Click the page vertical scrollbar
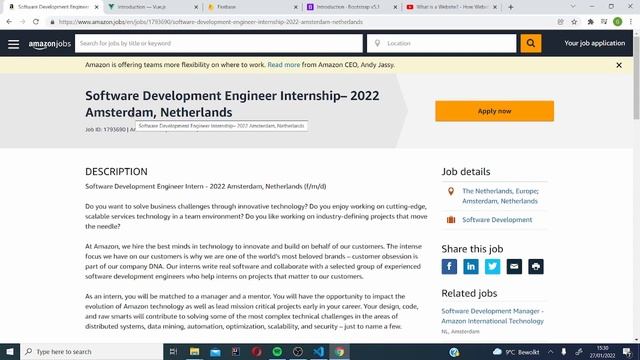 pyautogui.click(x=636, y=78)
